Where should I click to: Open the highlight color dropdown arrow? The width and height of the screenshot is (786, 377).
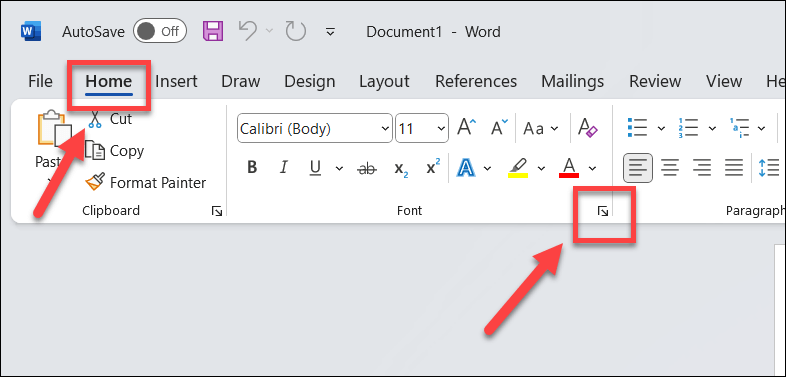(x=541, y=168)
